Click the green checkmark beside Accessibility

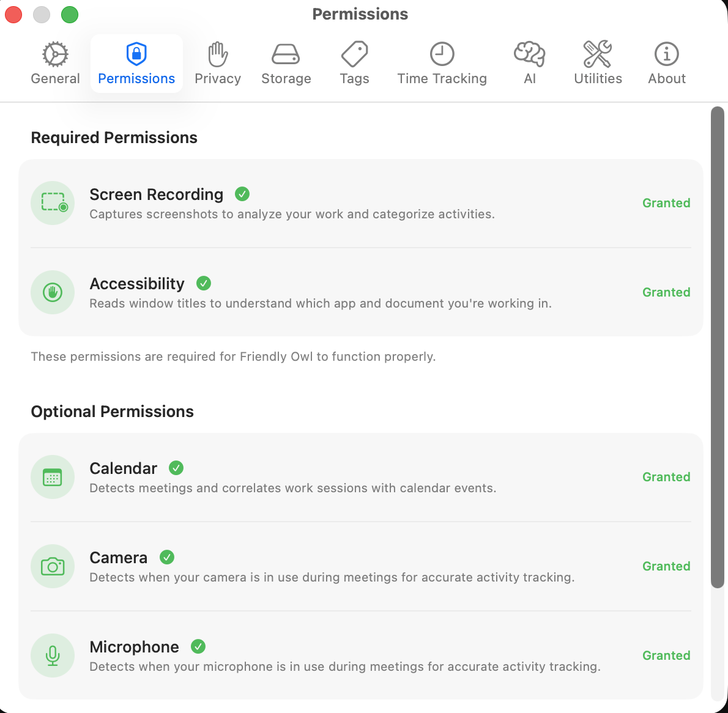pos(204,283)
